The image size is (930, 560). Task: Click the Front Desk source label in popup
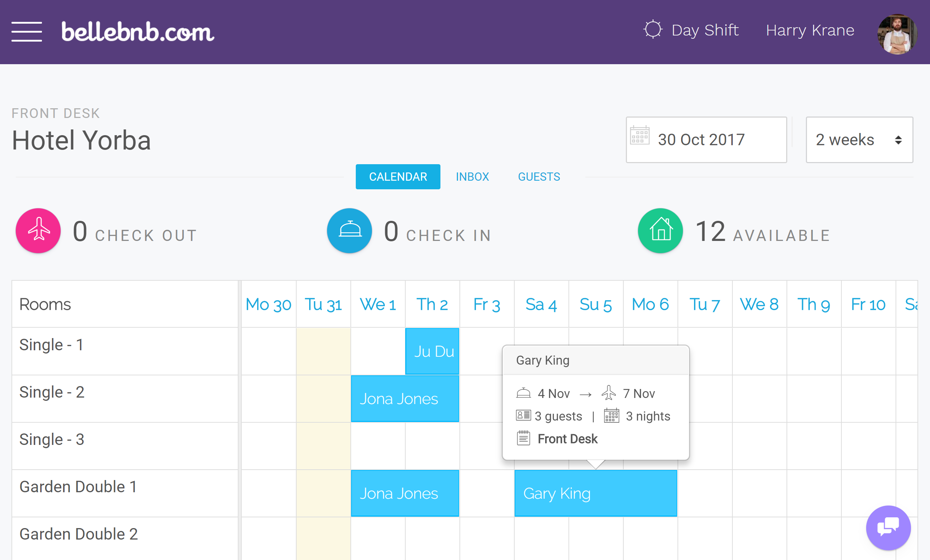pos(567,439)
